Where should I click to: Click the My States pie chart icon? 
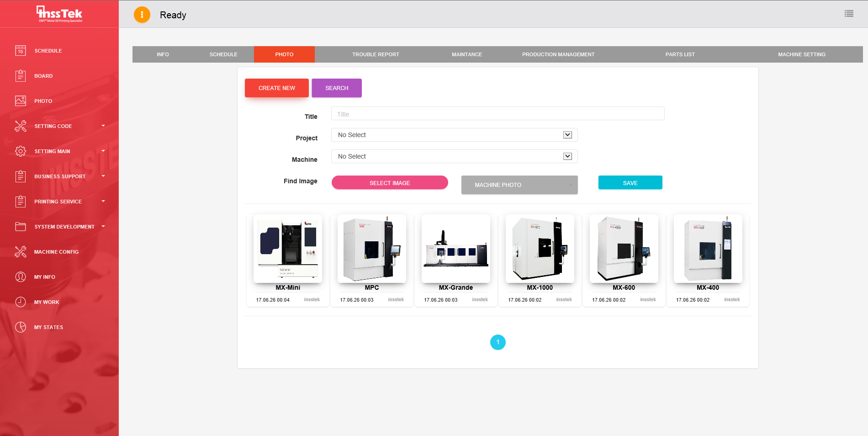[x=21, y=327]
